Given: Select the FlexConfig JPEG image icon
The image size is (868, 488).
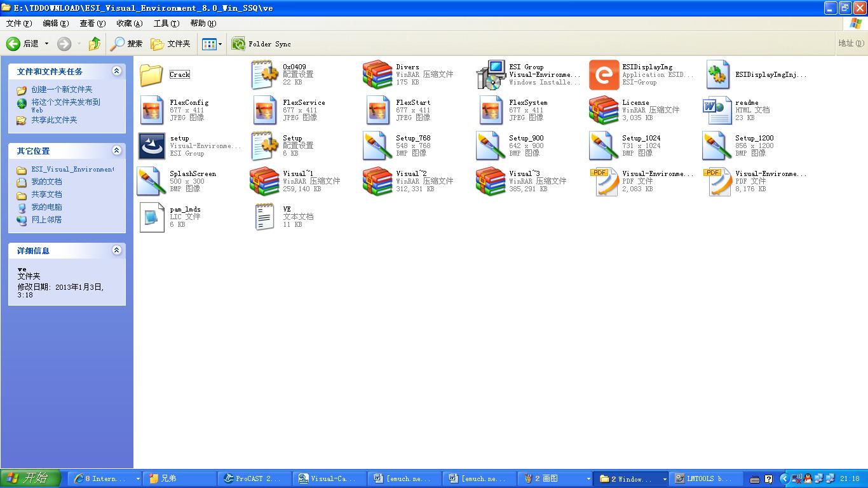Looking at the screenshot, I should pyautogui.click(x=152, y=111).
